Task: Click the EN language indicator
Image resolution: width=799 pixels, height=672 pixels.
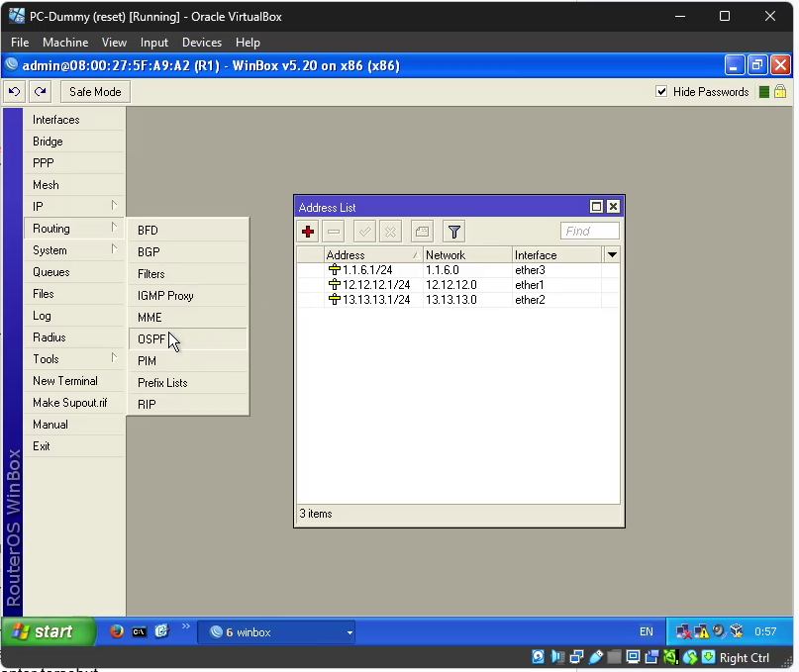Action: (x=647, y=631)
